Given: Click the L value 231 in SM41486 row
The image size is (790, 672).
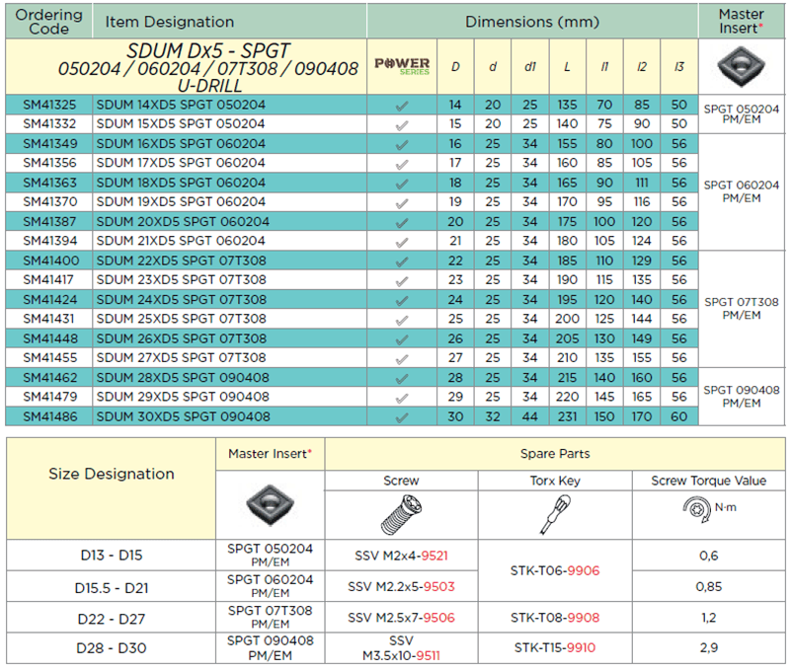Looking at the screenshot, I should (x=567, y=416).
